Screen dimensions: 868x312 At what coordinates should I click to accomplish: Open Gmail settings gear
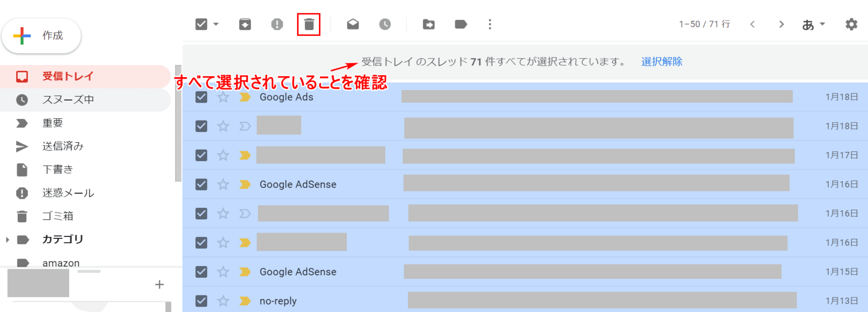[x=851, y=24]
